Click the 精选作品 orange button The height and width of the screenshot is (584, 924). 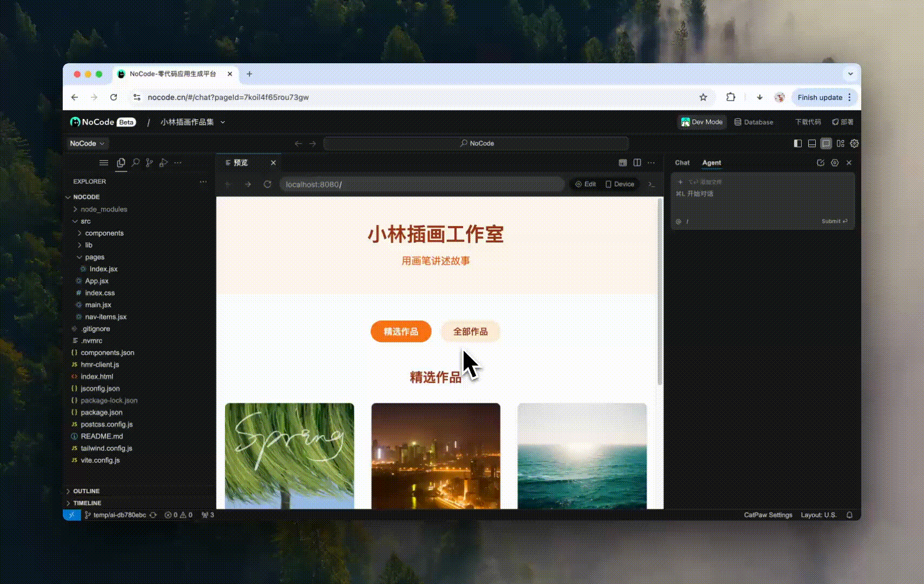point(400,331)
